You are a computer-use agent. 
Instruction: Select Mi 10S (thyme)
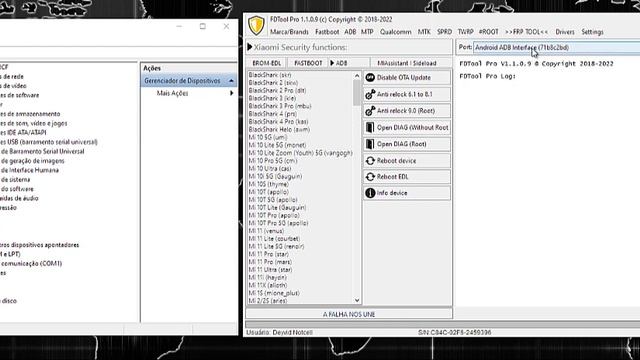(269, 184)
